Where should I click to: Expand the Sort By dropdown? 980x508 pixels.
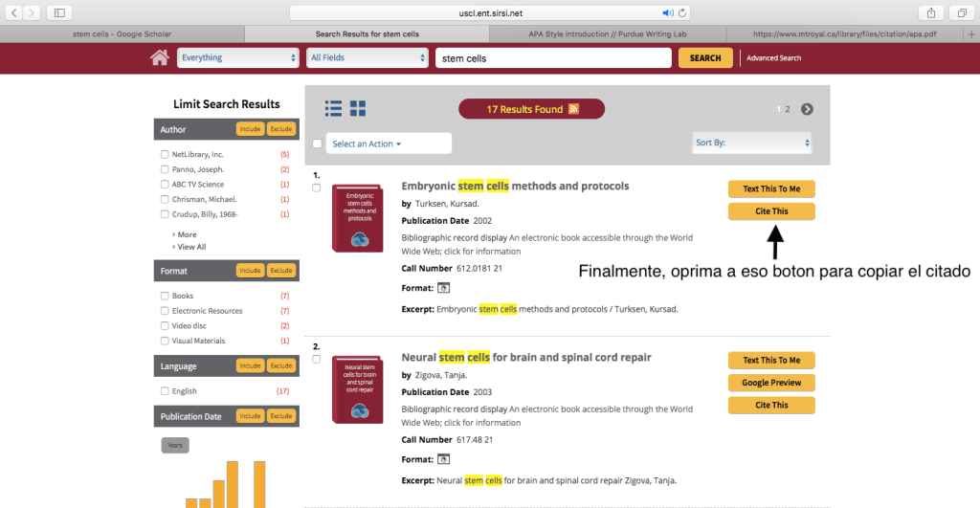coord(751,143)
